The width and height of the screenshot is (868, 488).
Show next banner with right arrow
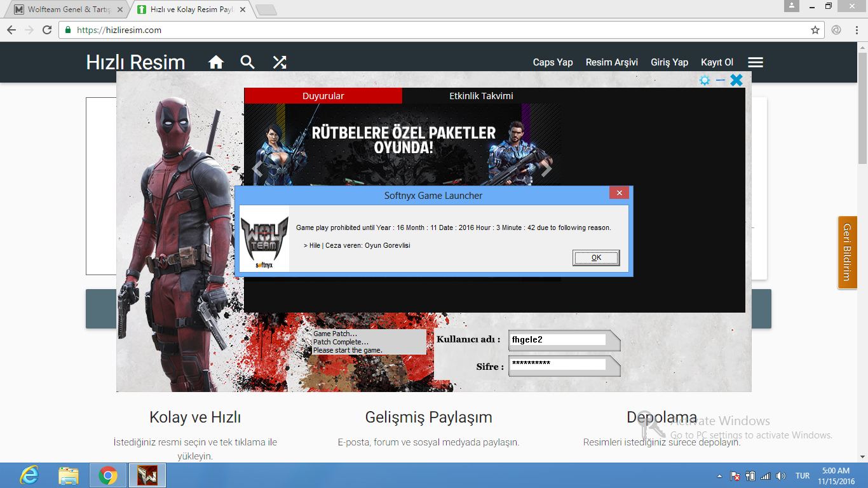(547, 170)
